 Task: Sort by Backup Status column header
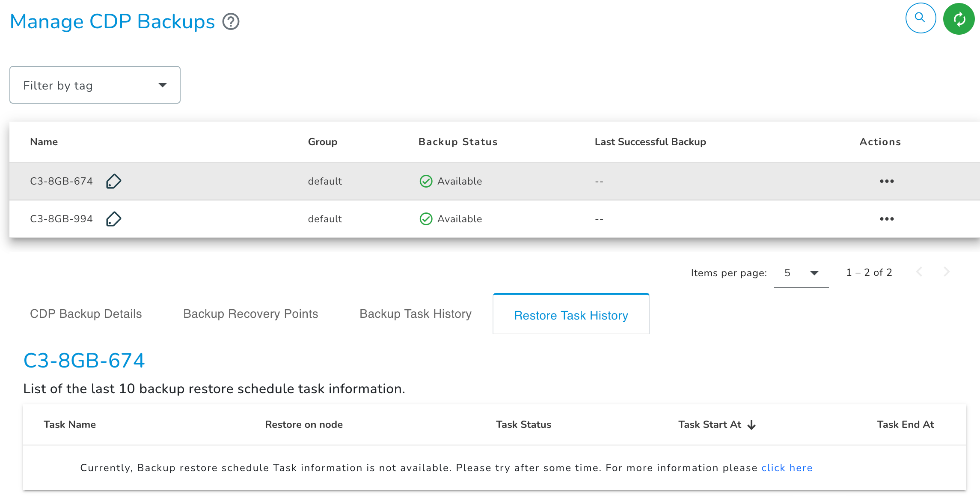[x=457, y=142]
